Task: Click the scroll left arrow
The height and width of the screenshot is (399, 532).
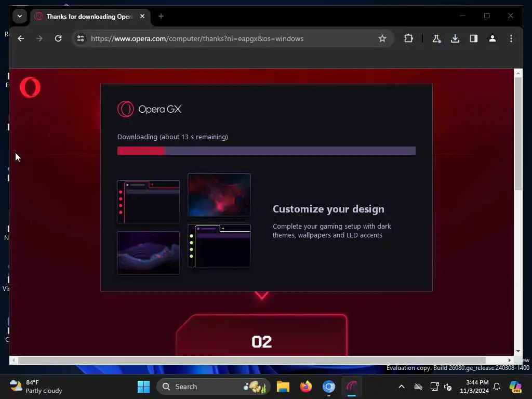Action: tap(13, 360)
